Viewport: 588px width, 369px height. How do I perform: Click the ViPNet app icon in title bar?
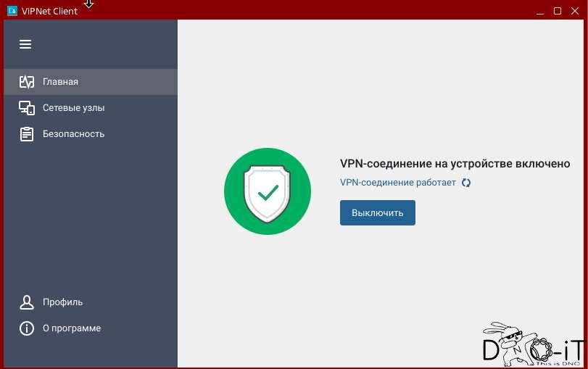(12, 11)
